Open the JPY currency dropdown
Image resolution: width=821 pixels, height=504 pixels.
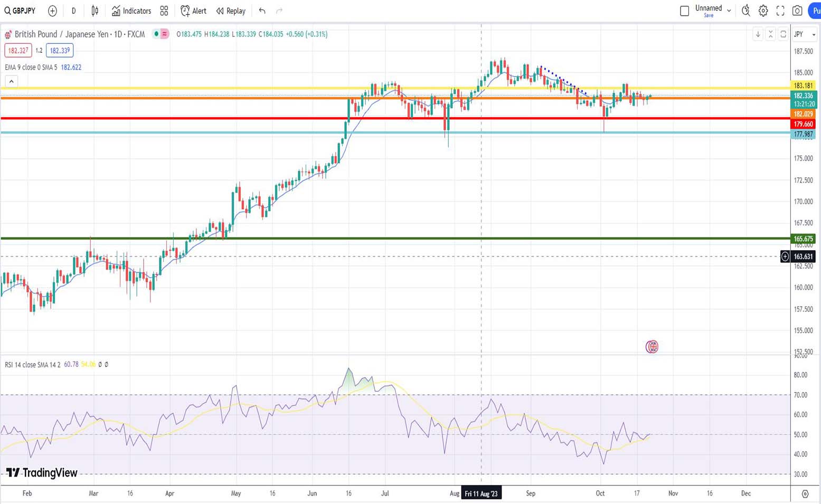pos(805,34)
